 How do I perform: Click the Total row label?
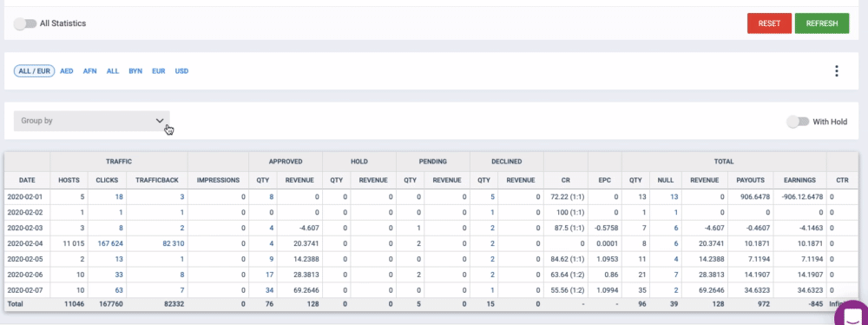click(x=15, y=304)
